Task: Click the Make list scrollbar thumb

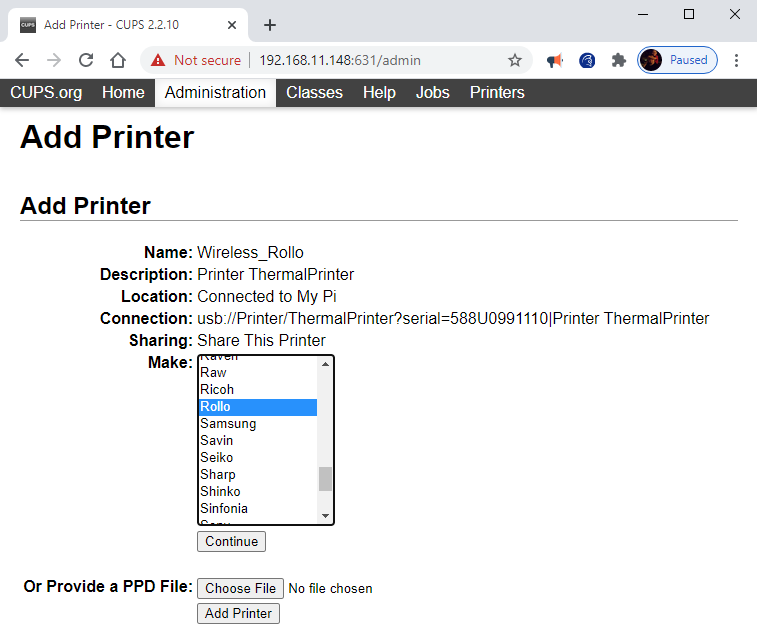Action: coord(325,479)
